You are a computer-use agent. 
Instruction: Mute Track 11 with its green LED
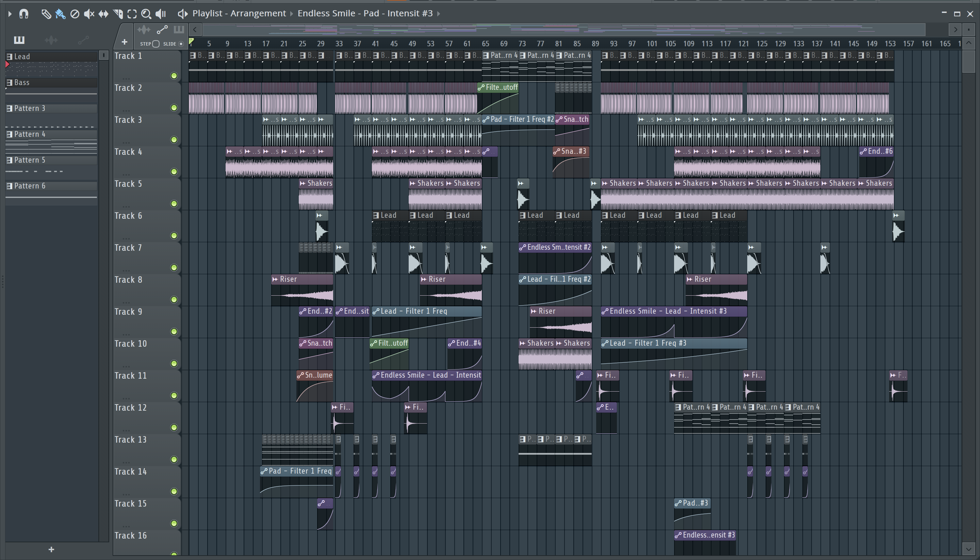coord(174,395)
